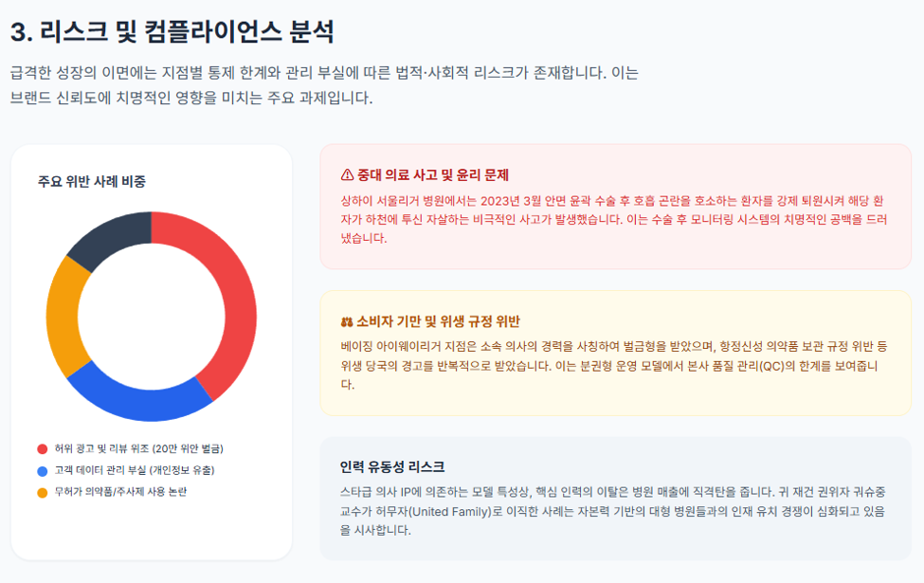Click the heading 3. 리스크 및 컴플라이언스 분석
This screenshot has width=924, height=583.
(x=172, y=32)
